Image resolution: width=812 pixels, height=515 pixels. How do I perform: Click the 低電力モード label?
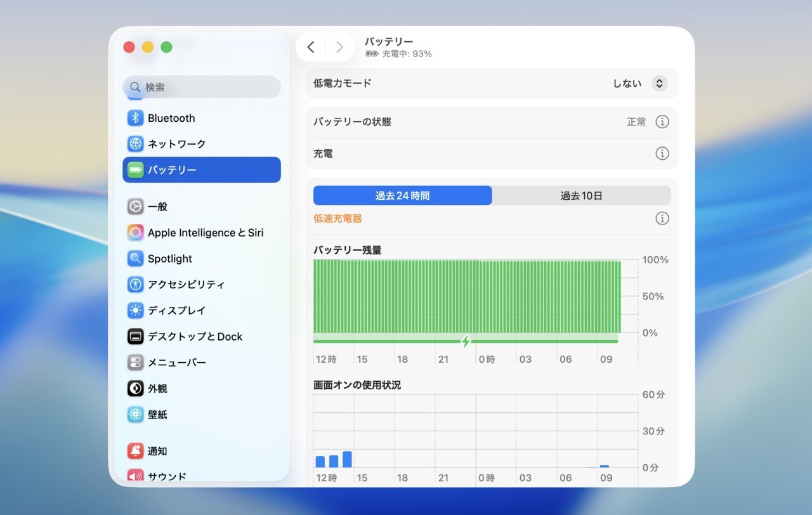(343, 83)
